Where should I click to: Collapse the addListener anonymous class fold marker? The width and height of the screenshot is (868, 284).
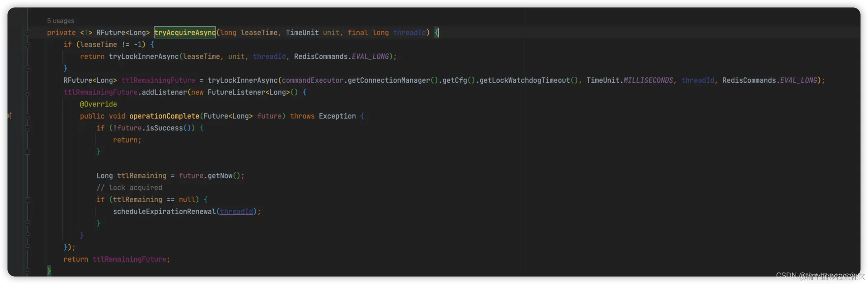28,92
